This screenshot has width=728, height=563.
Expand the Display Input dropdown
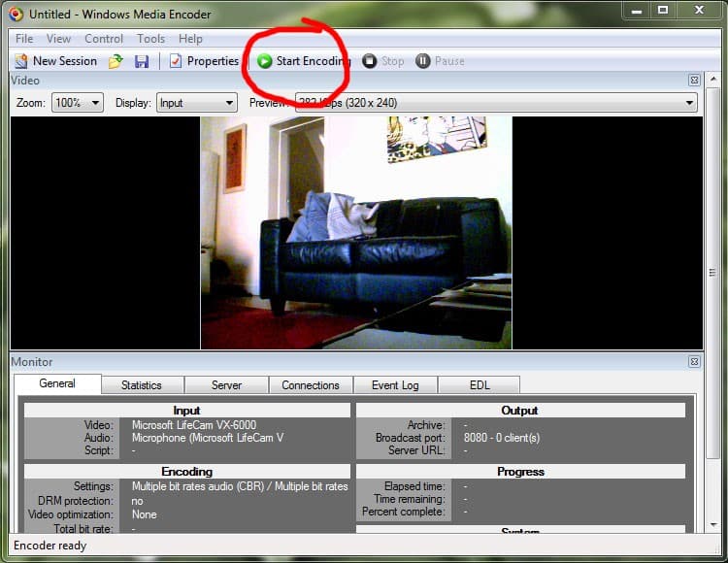click(x=197, y=103)
